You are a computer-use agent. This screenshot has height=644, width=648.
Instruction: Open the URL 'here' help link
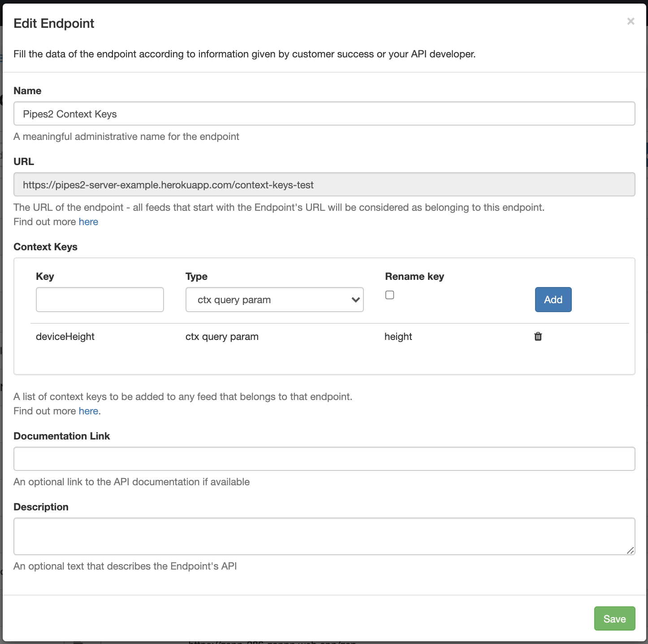coord(88,222)
